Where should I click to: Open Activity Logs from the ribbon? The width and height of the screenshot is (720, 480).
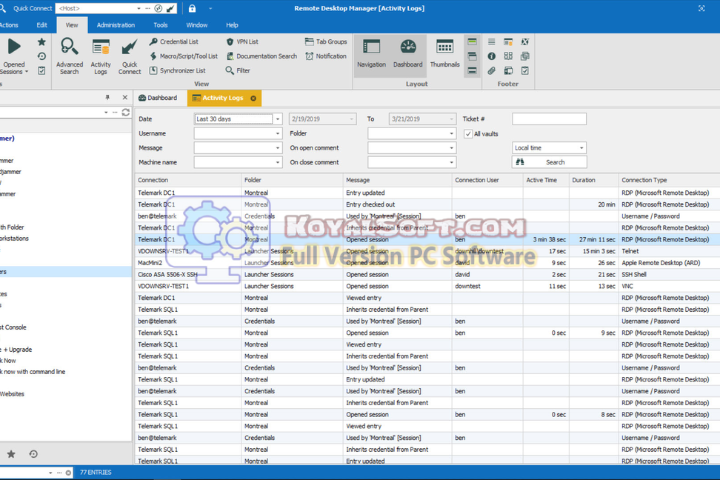(101, 56)
